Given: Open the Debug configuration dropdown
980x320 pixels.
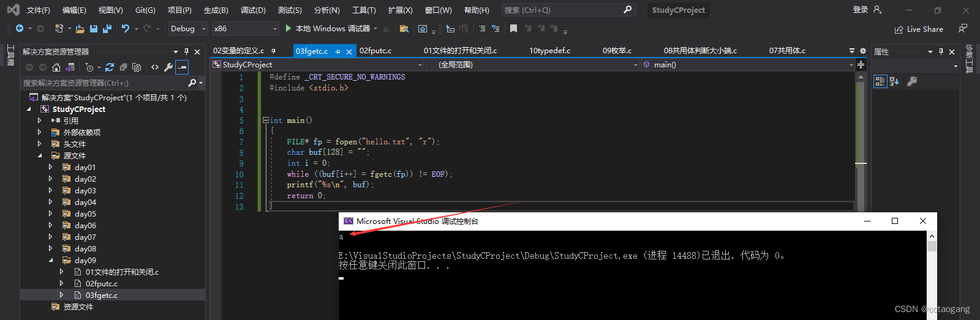Looking at the screenshot, I should 188,29.
